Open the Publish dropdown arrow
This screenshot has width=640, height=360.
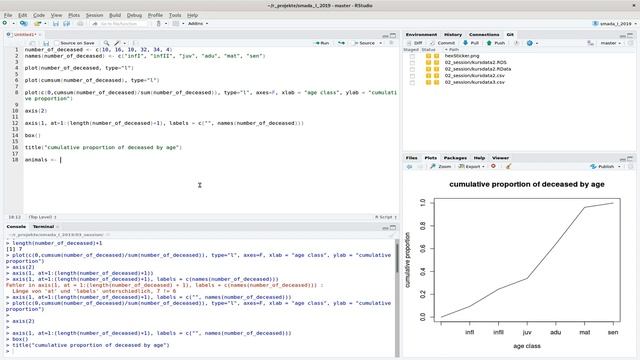(x=619, y=167)
